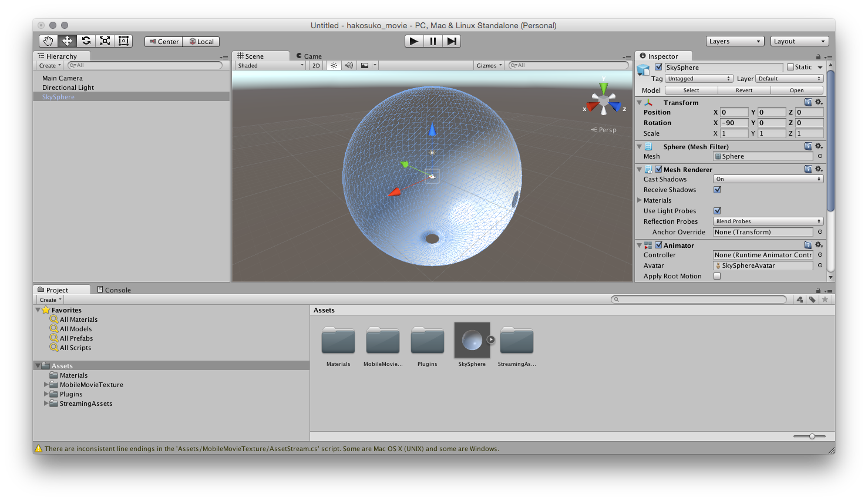Select the Hand tool
Viewport: 868px width, 501px height.
coord(48,41)
